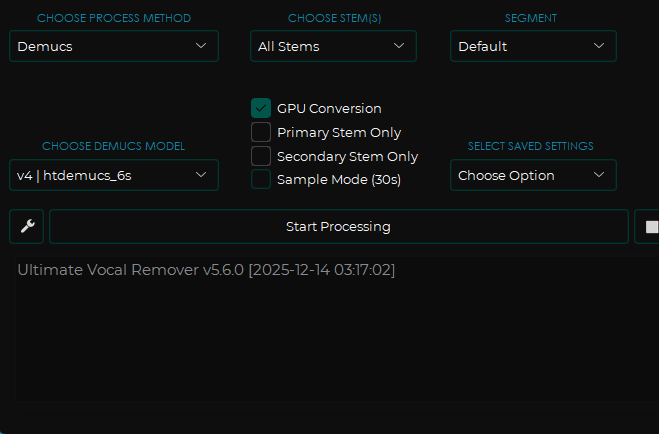Click the Choose Demucs Model label

click(113, 146)
